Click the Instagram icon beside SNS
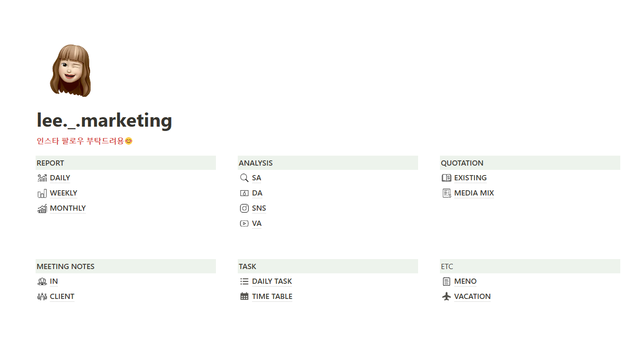The height and width of the screenshot is (363, 644). click(x=244, y=208)
